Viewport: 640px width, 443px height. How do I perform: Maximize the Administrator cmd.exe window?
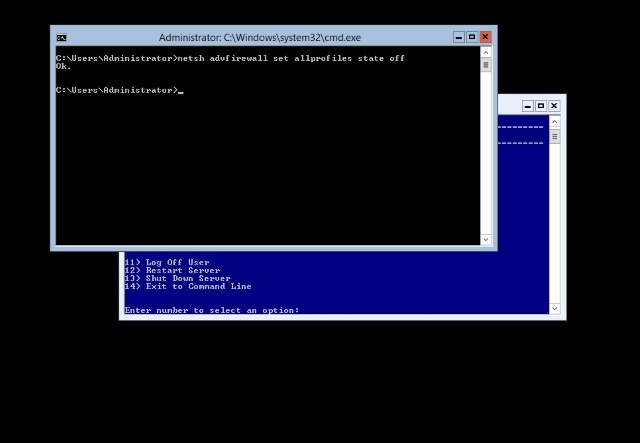coord(472,37)
